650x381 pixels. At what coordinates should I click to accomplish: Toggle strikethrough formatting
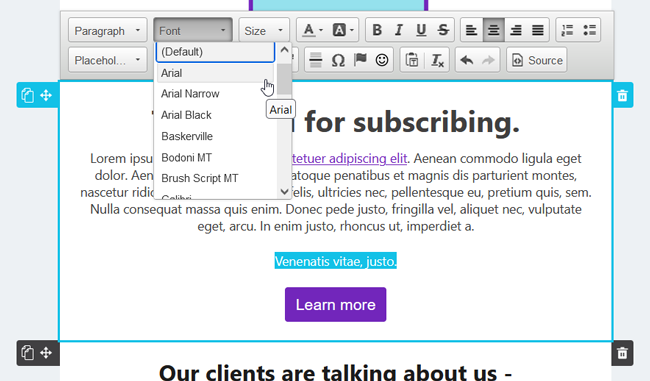(x=443, y=30)
